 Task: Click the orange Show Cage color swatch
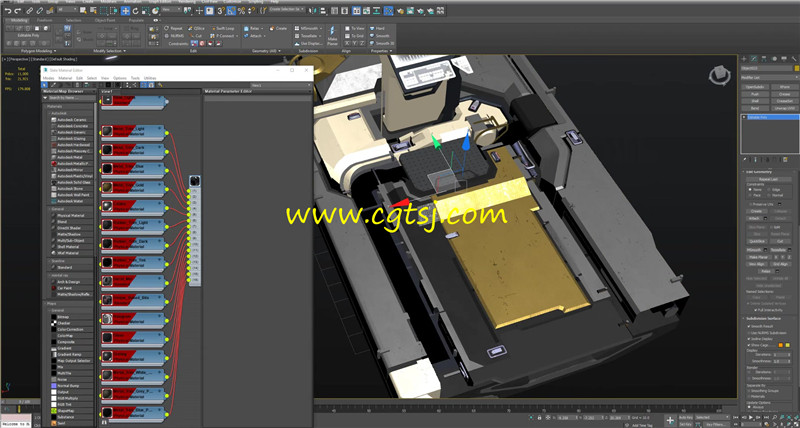tap(781, 345)
